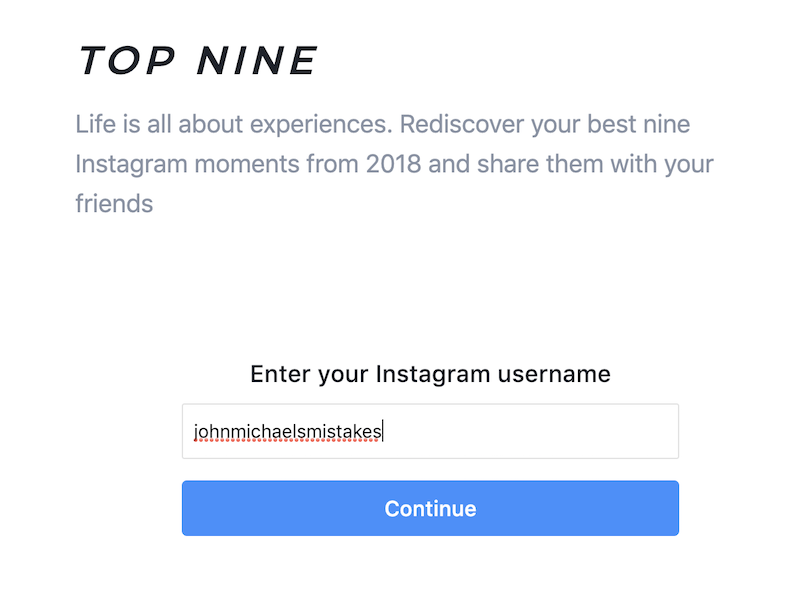Click the blue Continue button
The image size is (800, 609).
[430, 508]
